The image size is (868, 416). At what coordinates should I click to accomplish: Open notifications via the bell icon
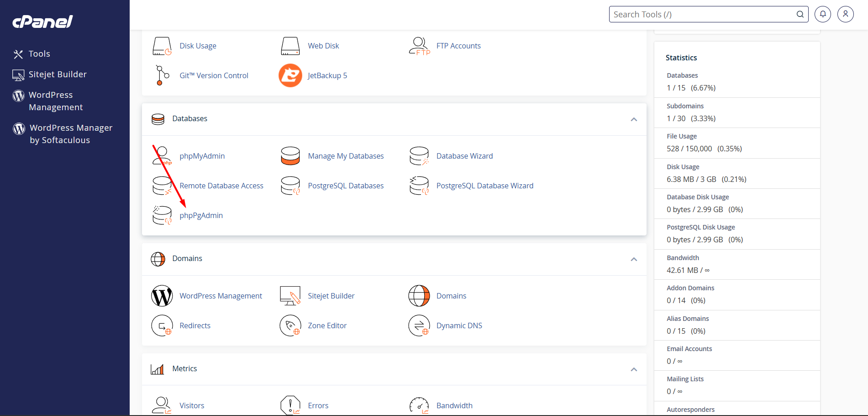pyautogui.click(x=823, y=14)
